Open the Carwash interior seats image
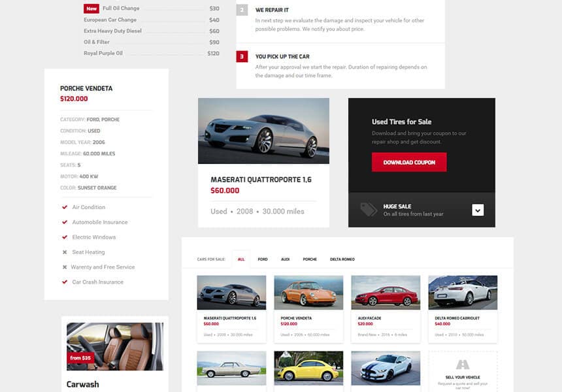The width and height of the screenshot is (562, 392). [115, 346]
